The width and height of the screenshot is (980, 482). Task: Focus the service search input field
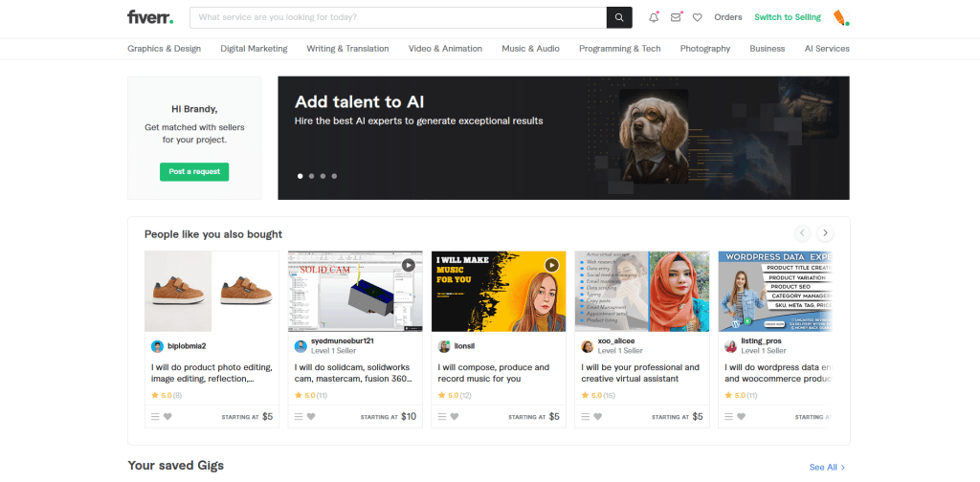397,17
